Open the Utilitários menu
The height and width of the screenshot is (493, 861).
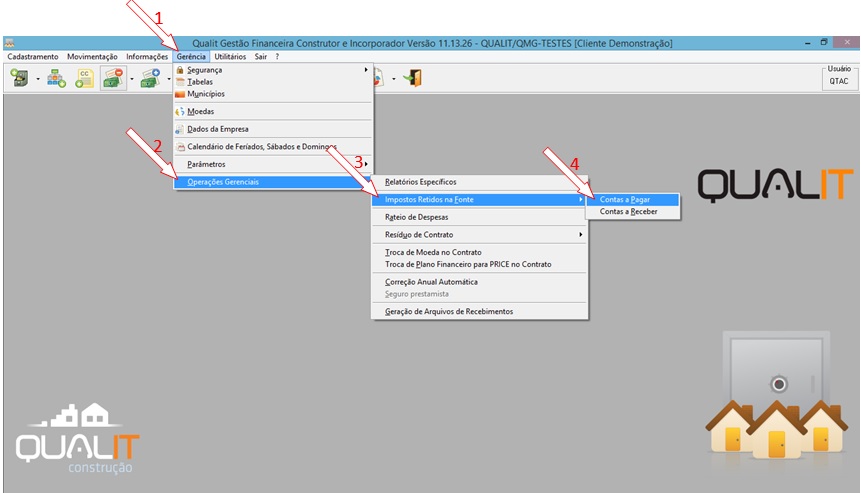coord(230,57)
